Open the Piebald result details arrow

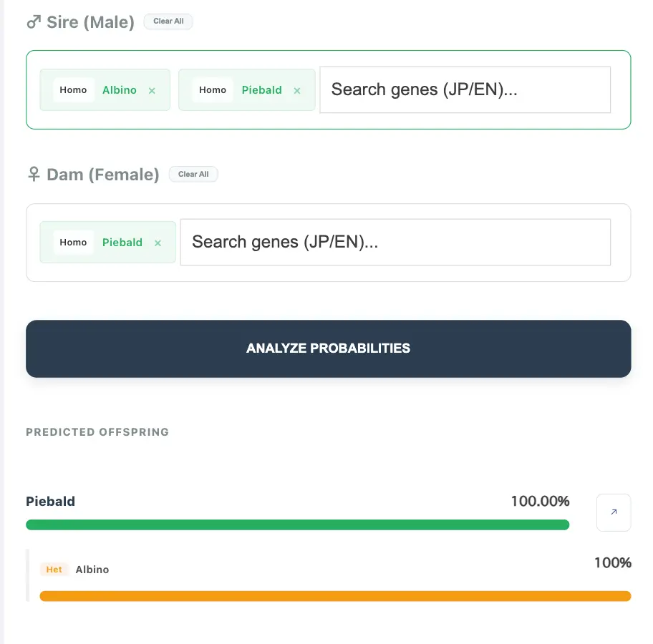point(614,512)
